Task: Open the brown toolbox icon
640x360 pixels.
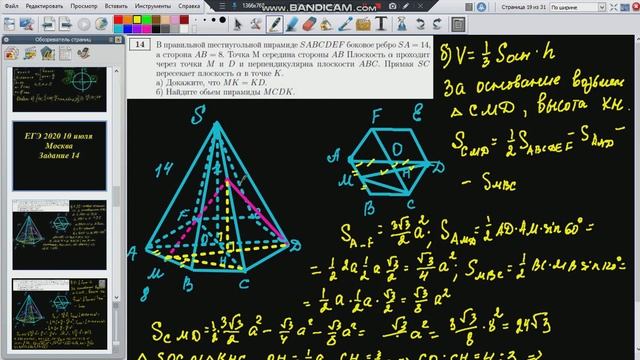Action: click(363, 24)
